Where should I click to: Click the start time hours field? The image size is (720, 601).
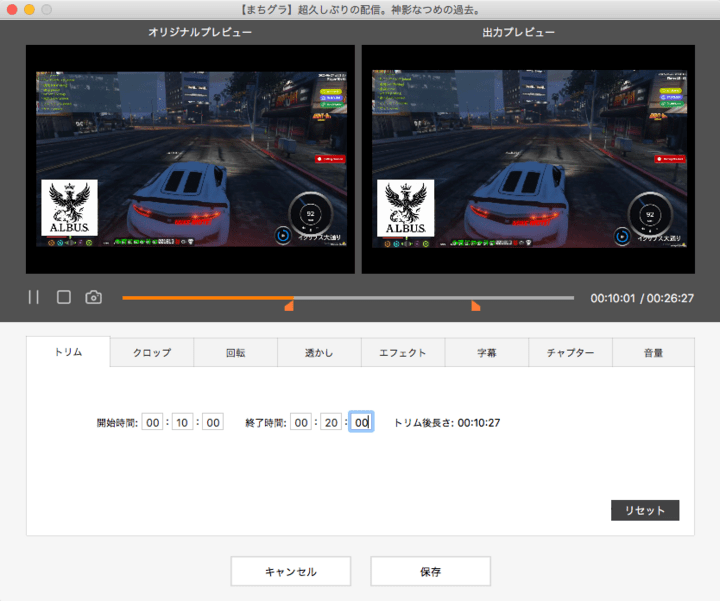153,423
